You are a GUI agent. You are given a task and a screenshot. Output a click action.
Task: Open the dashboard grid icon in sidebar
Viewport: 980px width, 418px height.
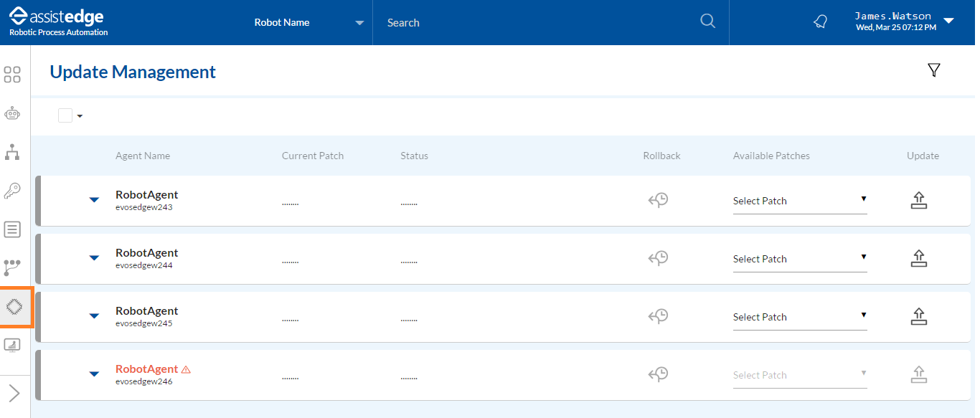[x=12, y=75]
